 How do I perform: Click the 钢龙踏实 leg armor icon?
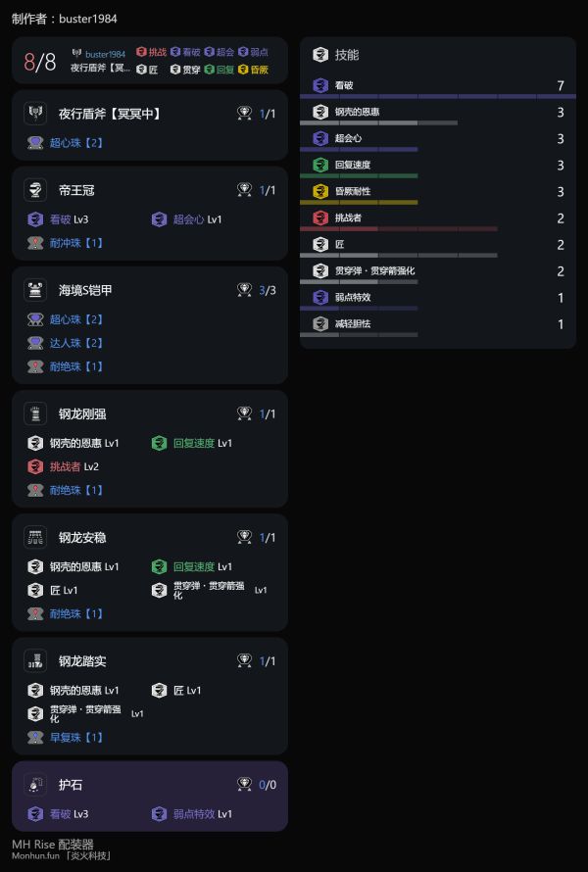pos(36,660)
